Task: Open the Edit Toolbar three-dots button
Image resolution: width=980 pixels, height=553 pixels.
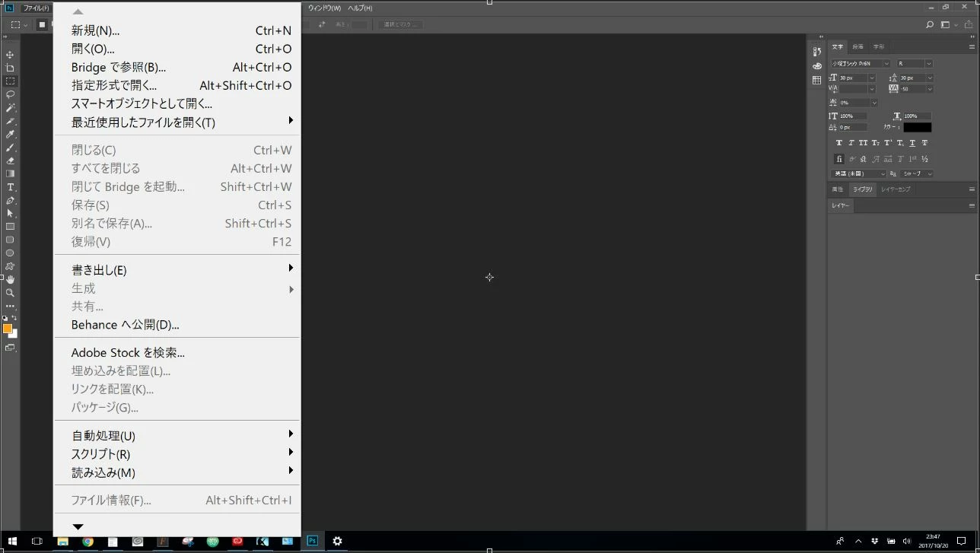Action: click(x=10, y=306)
